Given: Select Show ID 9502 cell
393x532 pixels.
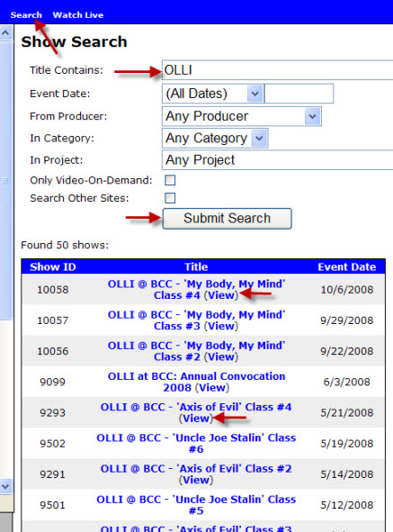Looking at the screenshot, I should coord(52,444).
